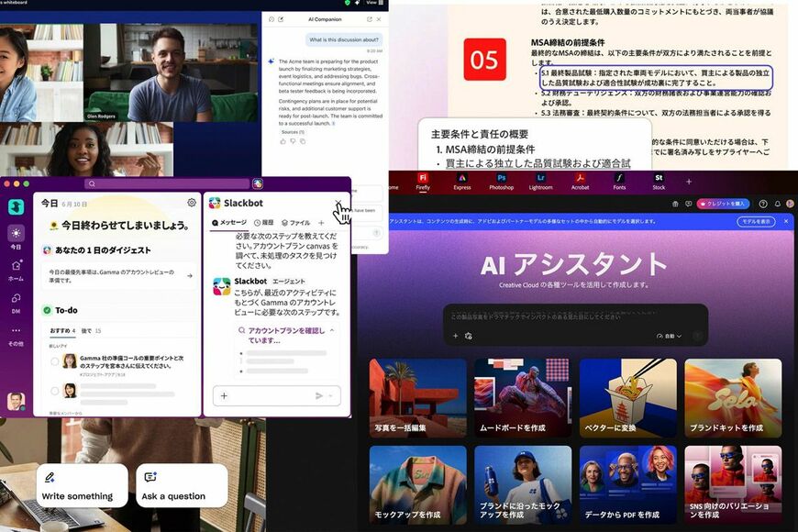Switch to the Slackbot 履歴 tab

pyautogui.click(x=263, y=223)
